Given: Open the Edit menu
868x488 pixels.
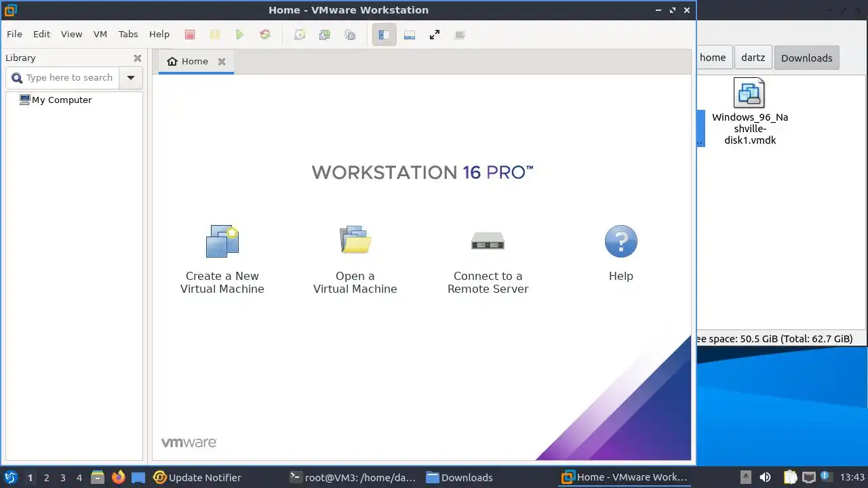Looking at the screenshot, I should tap(41, 34).
